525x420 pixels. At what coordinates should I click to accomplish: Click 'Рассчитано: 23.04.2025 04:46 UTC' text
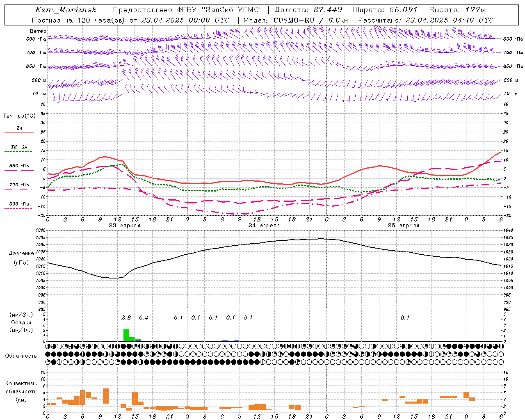[x=426, y=20]
